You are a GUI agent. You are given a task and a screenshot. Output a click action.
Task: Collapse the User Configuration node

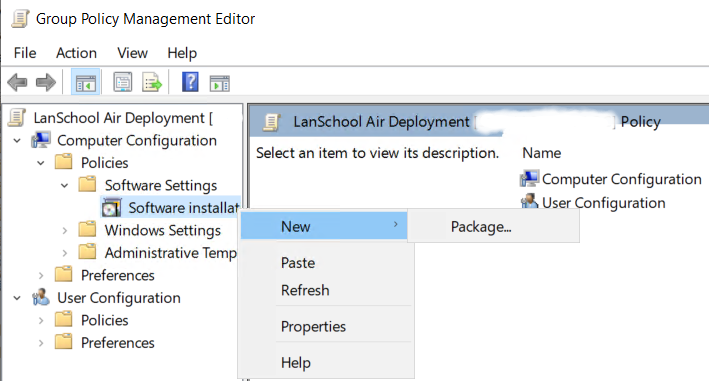pos(17,298)
